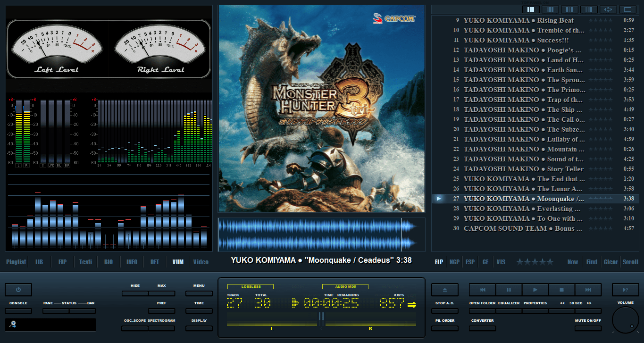The image size is (644, 343).
Task: Select the fourth column layout icon
Action: 589,9
